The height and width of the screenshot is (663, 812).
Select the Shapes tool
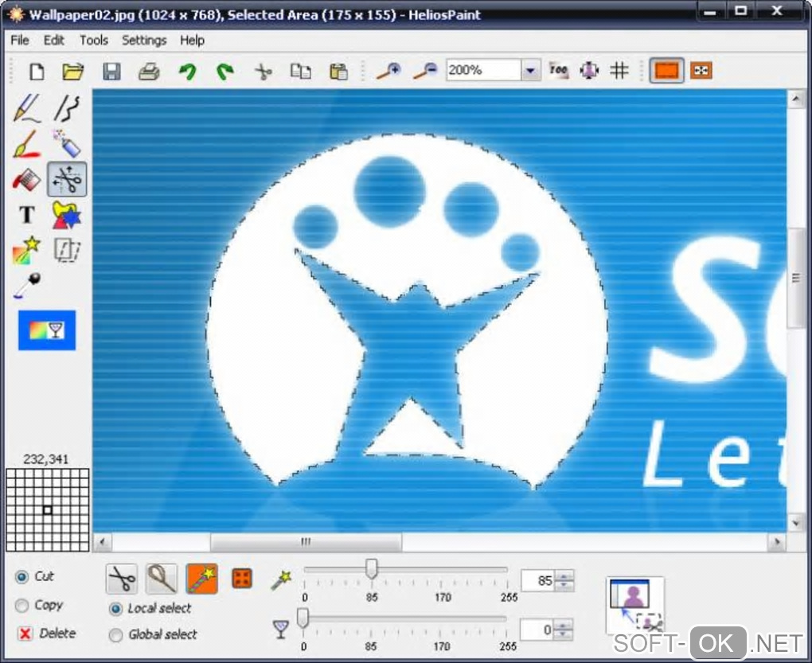pos(67,216)
